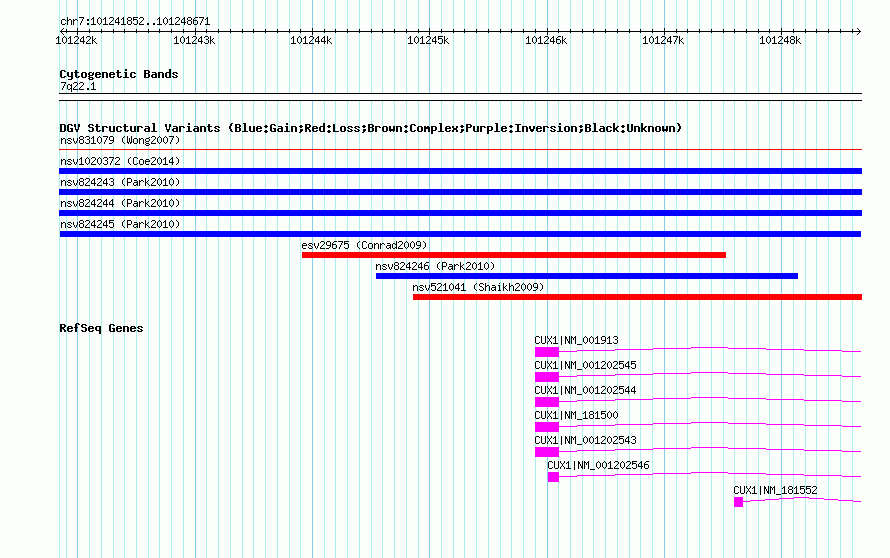
Task: Select the nsv521041 (Shaikh2009) red loss bar
Action: click(x=637, y=297)
